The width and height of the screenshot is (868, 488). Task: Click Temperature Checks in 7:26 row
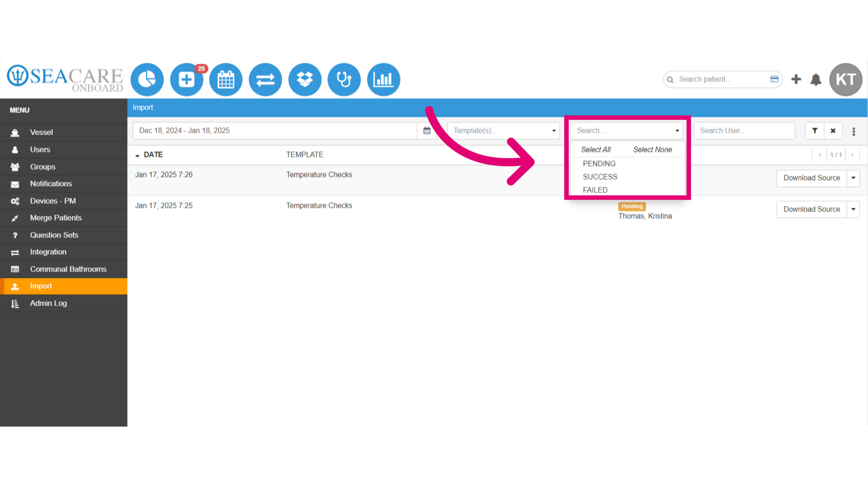319,175
